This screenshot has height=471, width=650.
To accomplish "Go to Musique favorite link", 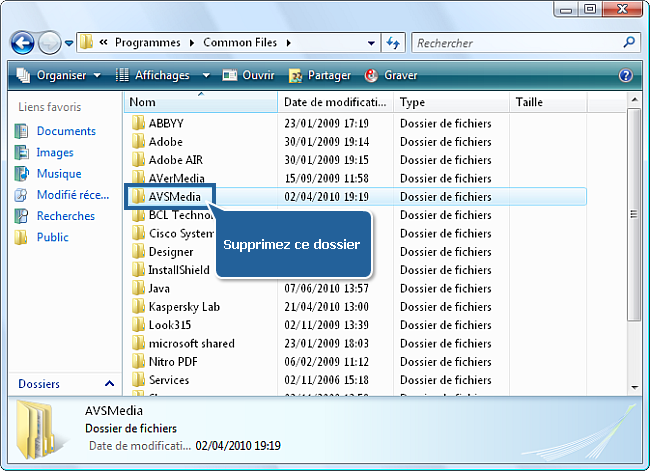I will 59,174.
